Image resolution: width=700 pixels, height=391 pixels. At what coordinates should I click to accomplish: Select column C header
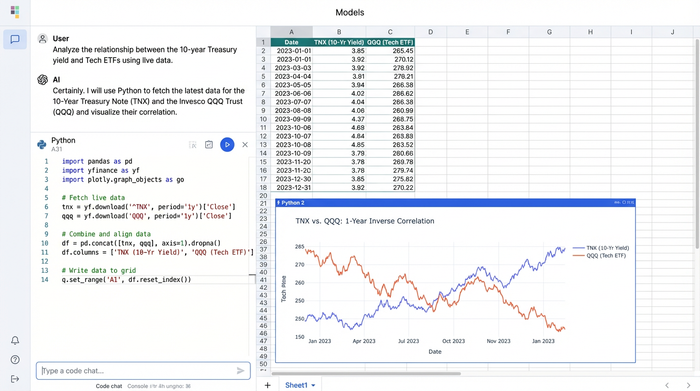(x=390, y=32)
